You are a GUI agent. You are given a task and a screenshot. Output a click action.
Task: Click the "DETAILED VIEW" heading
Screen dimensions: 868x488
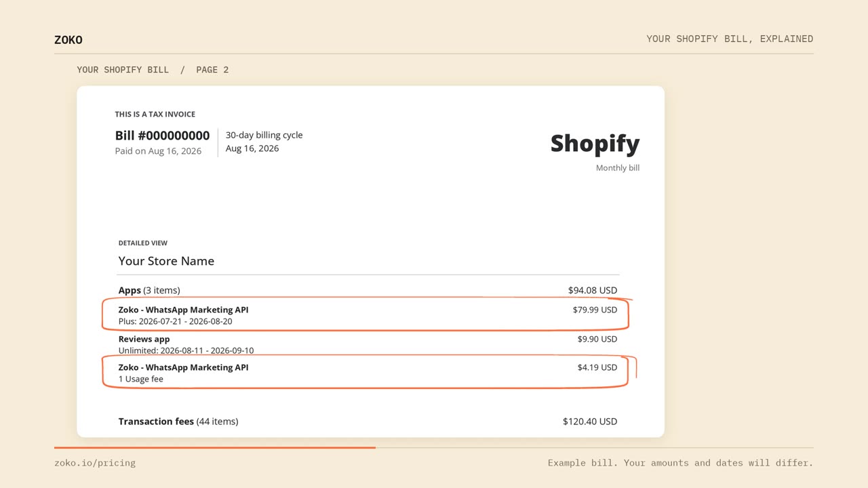[143, 243]
